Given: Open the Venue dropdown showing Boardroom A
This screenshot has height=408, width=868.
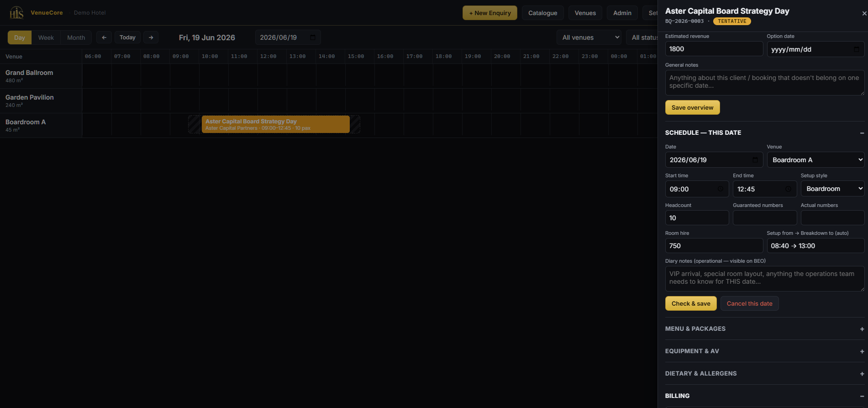Looking at the screenshot, I should point(815,160).
